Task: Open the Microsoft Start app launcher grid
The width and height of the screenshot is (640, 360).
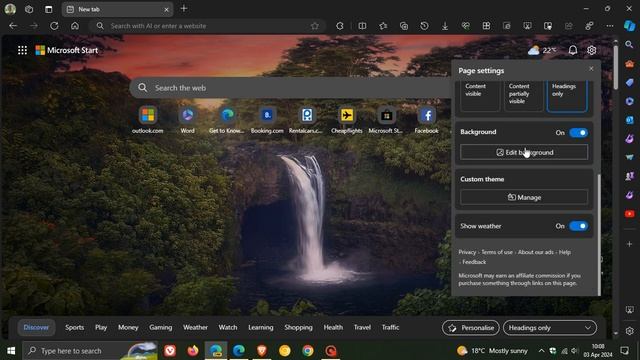Action: [x=22, y=50]
